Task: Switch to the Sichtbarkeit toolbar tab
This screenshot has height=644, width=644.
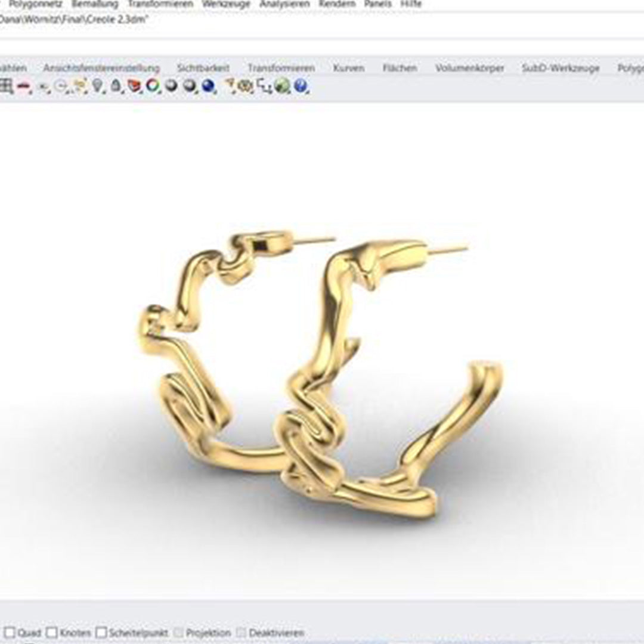Action: tap(203, 68)
